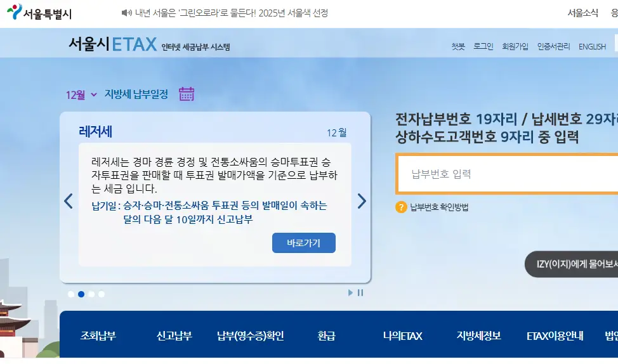Open the 환급 menu

tap(326, 335)
